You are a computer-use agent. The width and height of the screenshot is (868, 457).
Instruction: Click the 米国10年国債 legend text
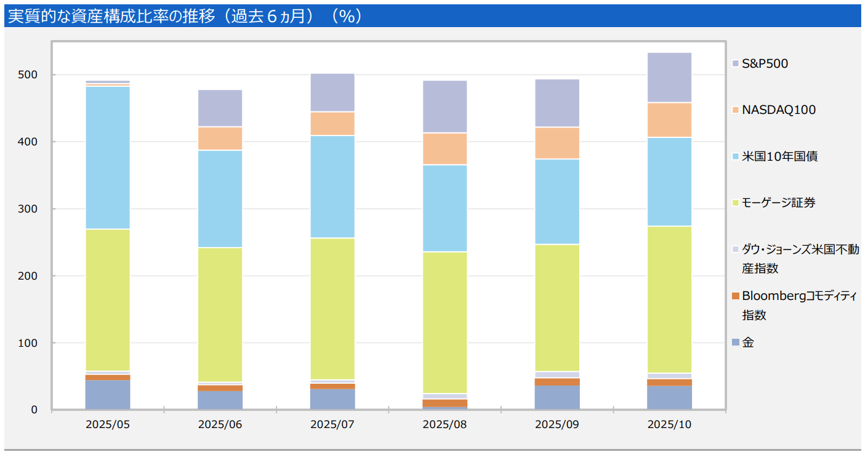pos(779,157)
